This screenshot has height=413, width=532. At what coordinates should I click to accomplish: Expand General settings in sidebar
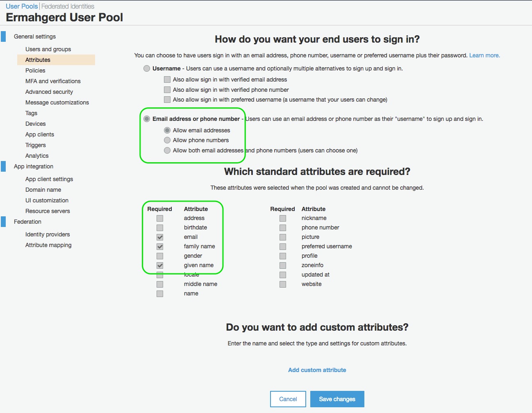(35, 36)
